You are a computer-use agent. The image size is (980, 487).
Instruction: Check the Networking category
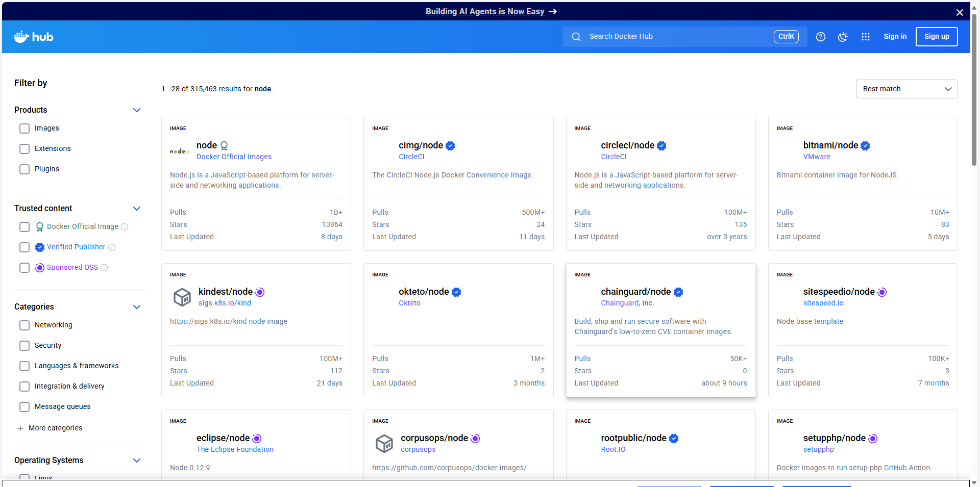click(24, 325)
